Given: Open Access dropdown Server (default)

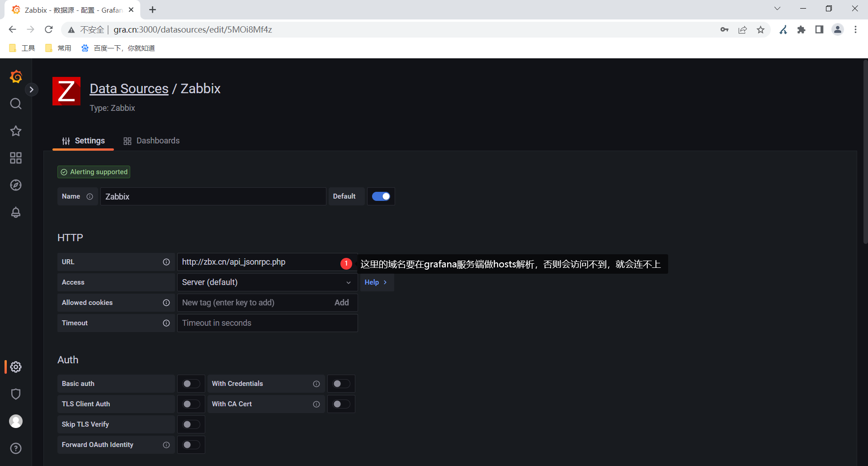Looking at the screenshot, I should coord(267,282).
